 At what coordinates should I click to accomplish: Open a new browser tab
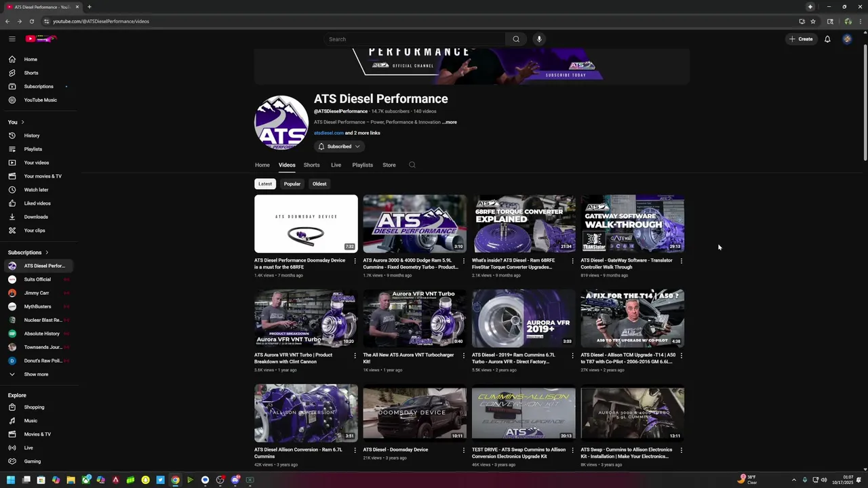tap(89, 7)
